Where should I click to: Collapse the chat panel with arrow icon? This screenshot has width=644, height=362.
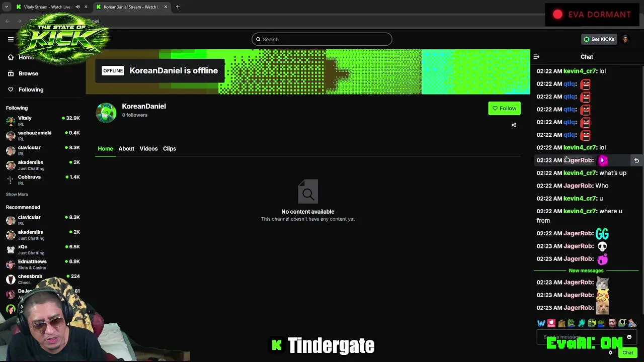(536, 57)
